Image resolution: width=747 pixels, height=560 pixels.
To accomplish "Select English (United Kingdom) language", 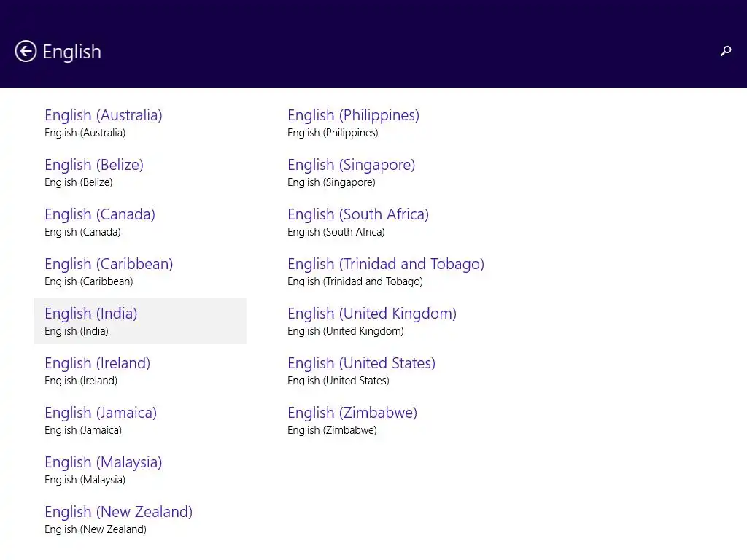I will tap(372, 314).
